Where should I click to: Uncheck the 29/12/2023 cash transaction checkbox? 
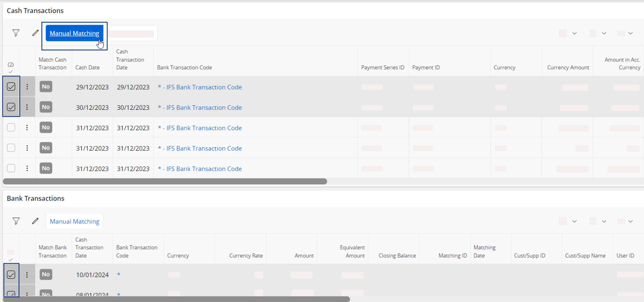click(11, 87)
